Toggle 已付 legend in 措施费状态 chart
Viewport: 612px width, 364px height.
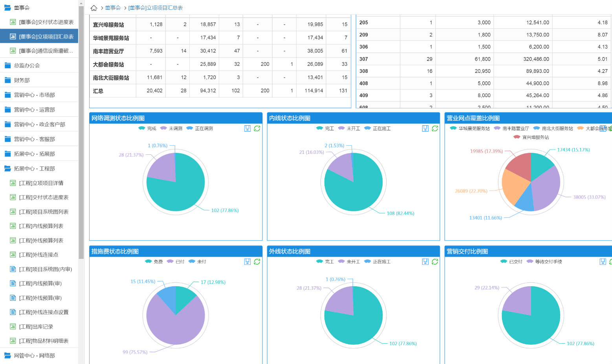pos(176,262)
